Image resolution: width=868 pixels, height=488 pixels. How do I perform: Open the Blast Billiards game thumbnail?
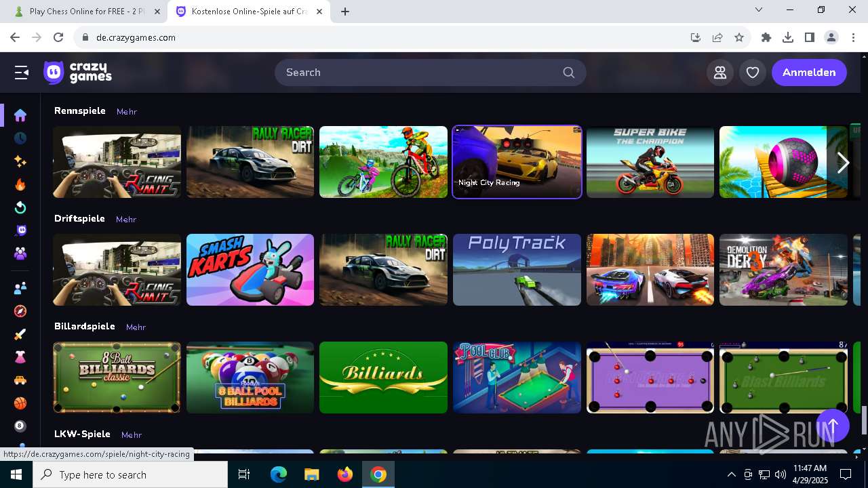(783, 378)
